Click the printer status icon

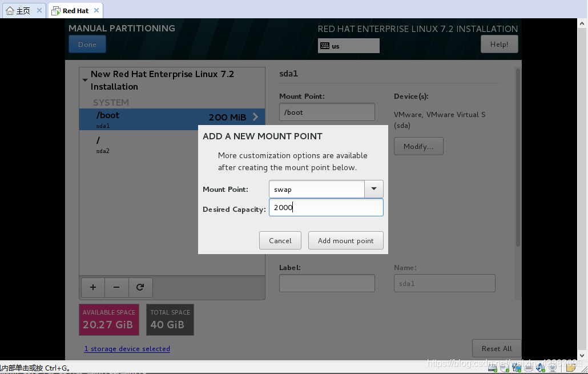529,368
